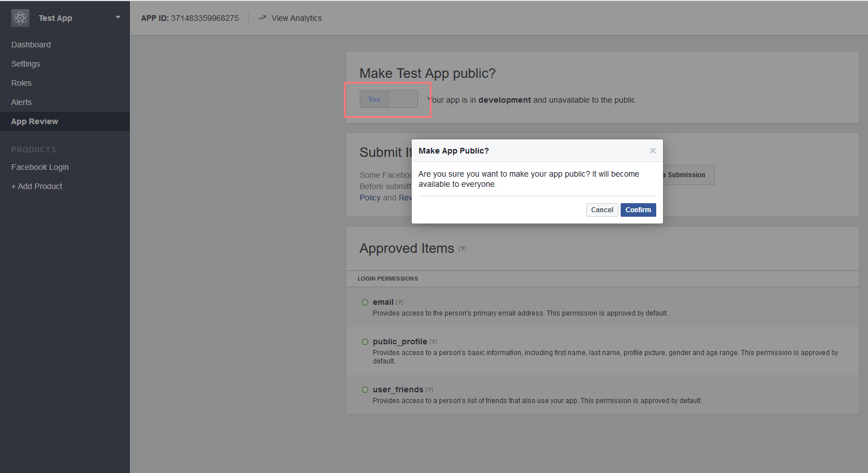Click the green status circle beside public_profile

pos(365,341)
